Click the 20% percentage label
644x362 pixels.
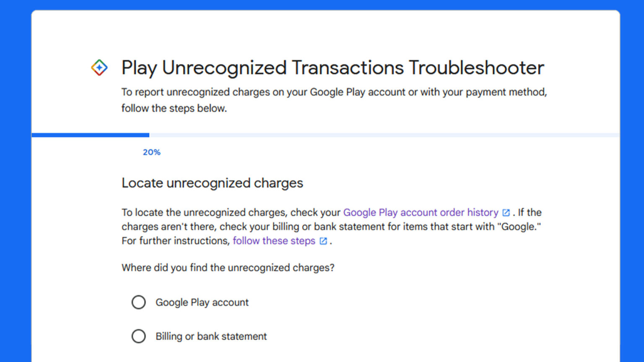(x=151, y=152)
